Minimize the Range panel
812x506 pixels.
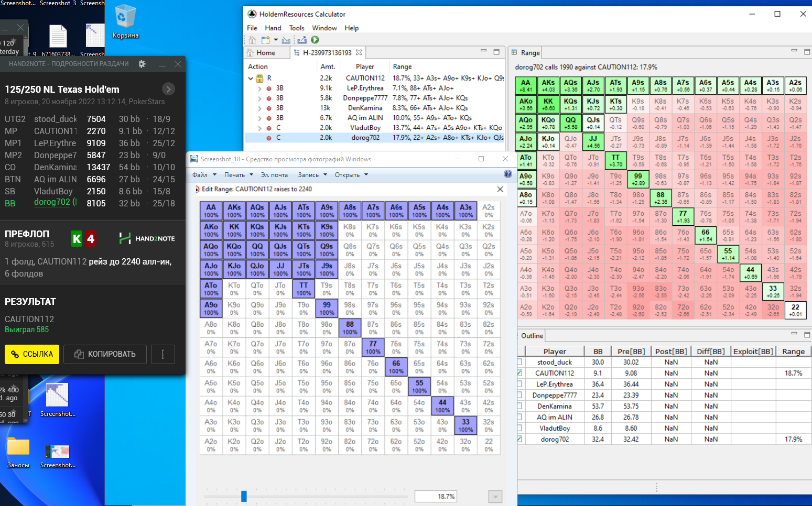(794, 51)
